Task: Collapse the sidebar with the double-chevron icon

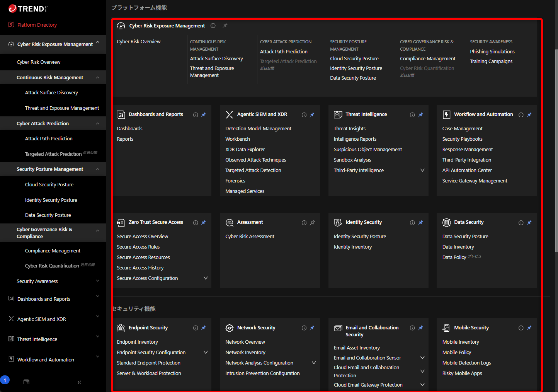Action: coord(79,382)
